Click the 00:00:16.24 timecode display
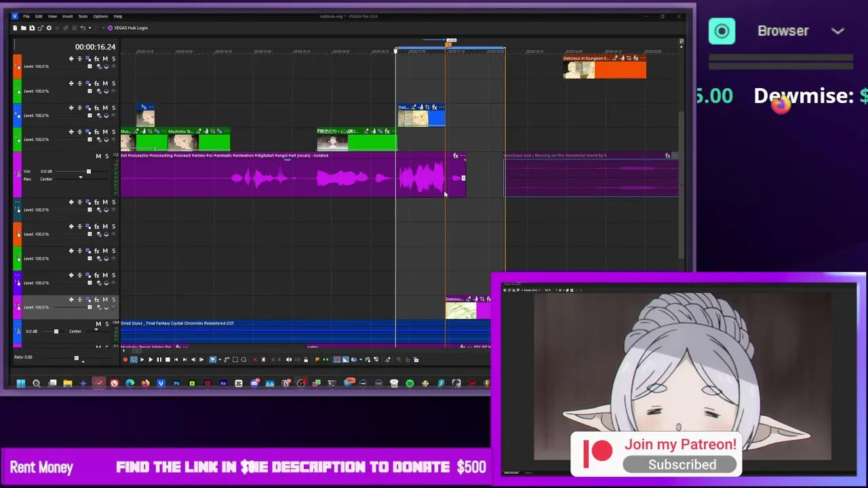Image resolution: width=868 pixels, height=488 pixels. point(95,47)
